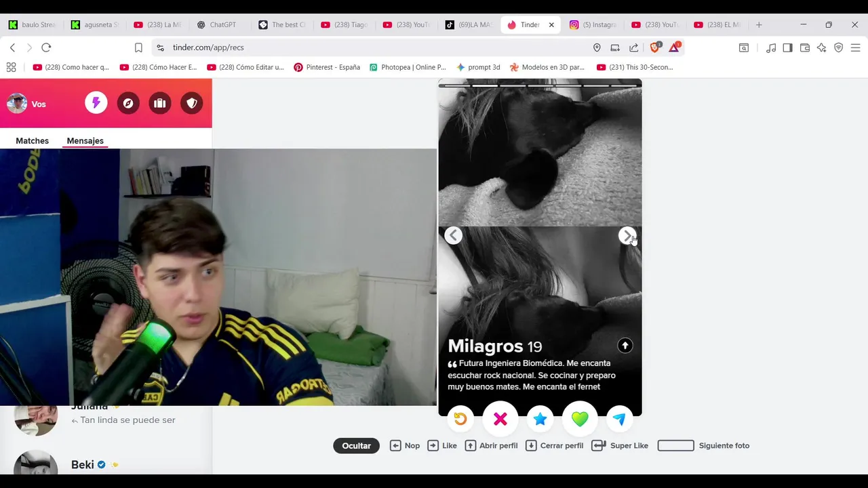Switch to the Mensajes tab
868x488 pixels.
click(85, 141)
